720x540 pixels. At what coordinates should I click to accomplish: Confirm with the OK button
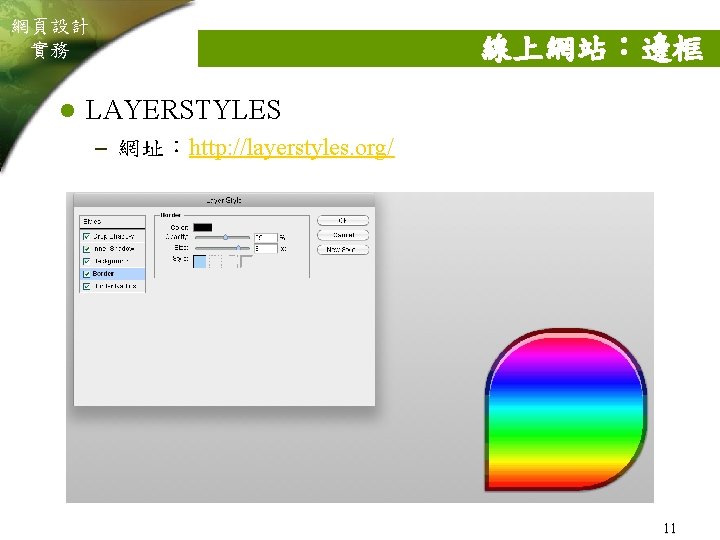(x=343, y=220)
